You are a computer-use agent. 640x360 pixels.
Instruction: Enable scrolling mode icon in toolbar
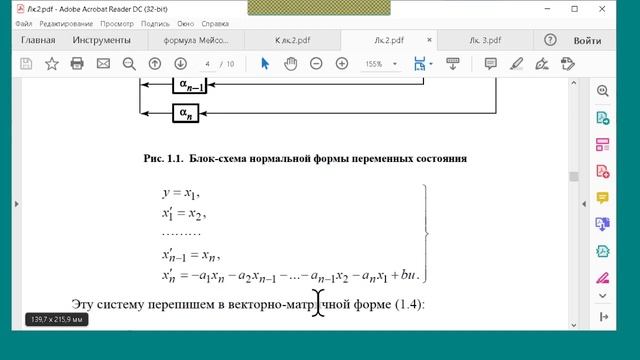453,64
